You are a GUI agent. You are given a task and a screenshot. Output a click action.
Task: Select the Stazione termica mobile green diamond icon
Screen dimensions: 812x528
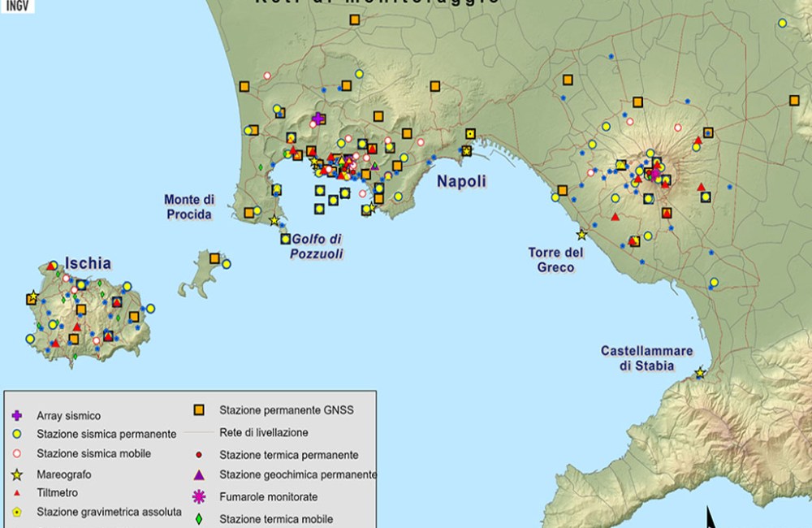[x=199, y=518]
